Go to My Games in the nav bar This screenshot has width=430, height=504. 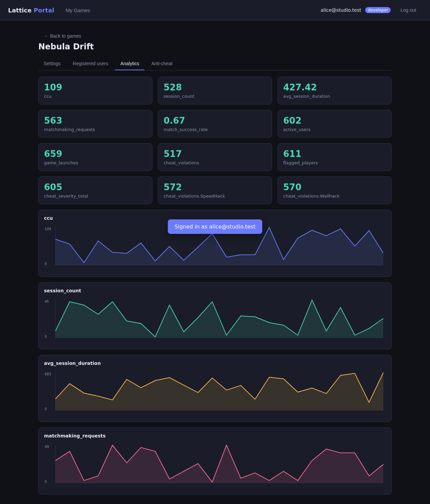(78, 10)
